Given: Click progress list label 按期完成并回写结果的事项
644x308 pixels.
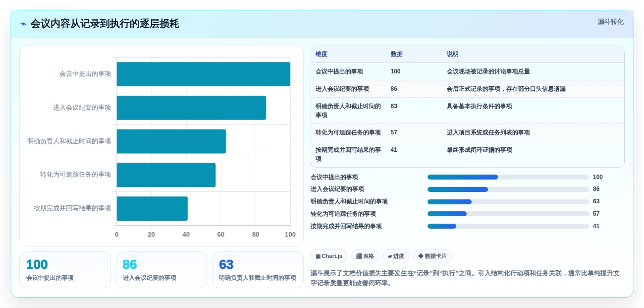Looking at the screenshot, I should coord(346,226).
